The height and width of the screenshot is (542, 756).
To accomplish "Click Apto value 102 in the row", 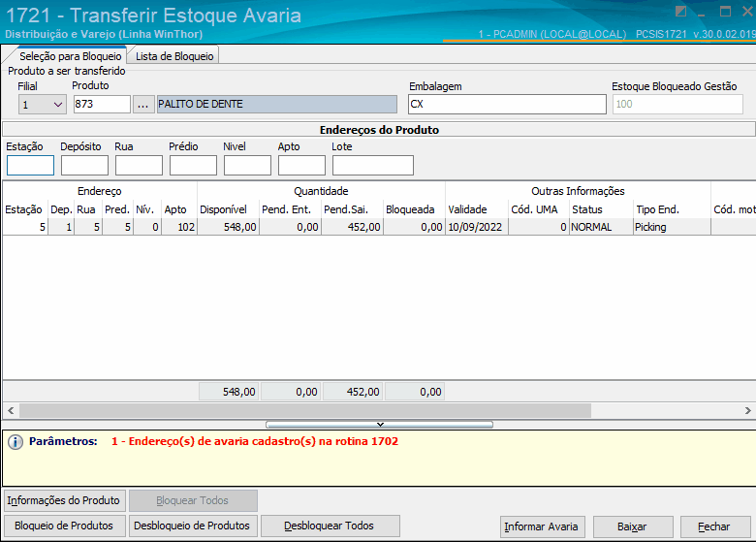I will [x=179, y=227].
